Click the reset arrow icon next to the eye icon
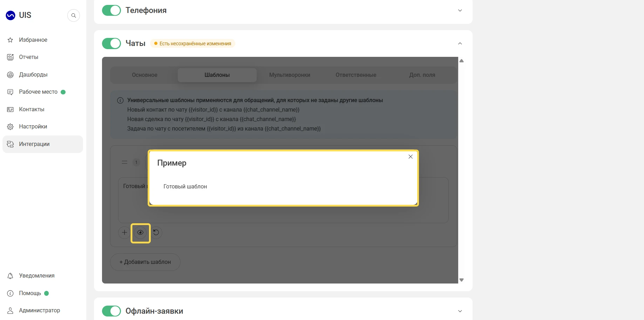 point(156,233)
